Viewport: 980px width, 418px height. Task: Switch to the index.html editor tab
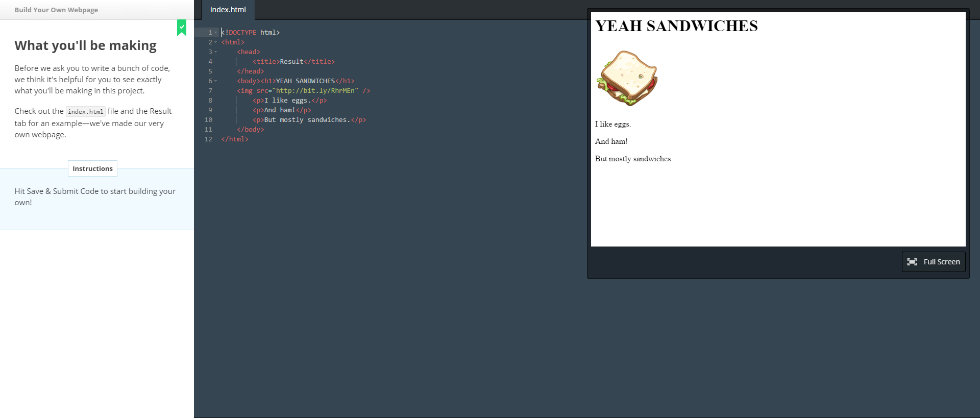(228, 10)
